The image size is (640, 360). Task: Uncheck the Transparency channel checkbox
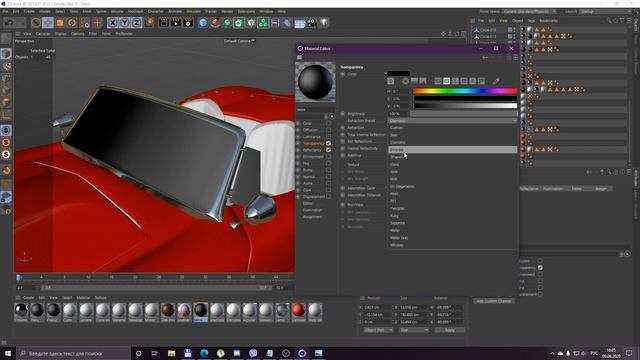329,143
